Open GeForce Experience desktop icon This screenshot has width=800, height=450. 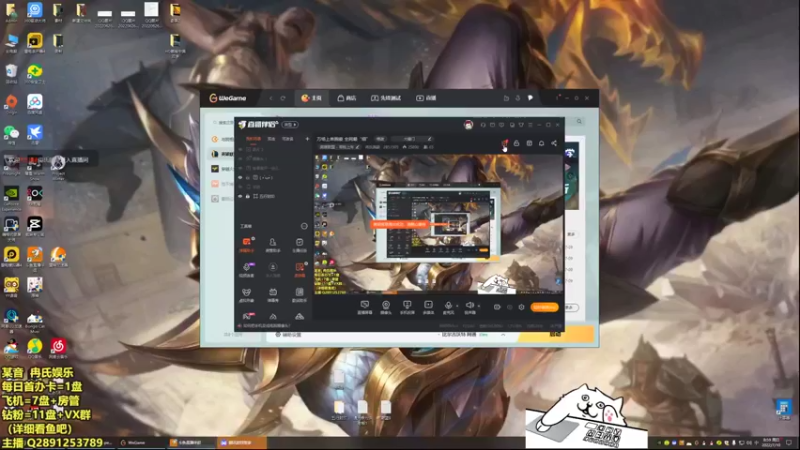(11, 198)
